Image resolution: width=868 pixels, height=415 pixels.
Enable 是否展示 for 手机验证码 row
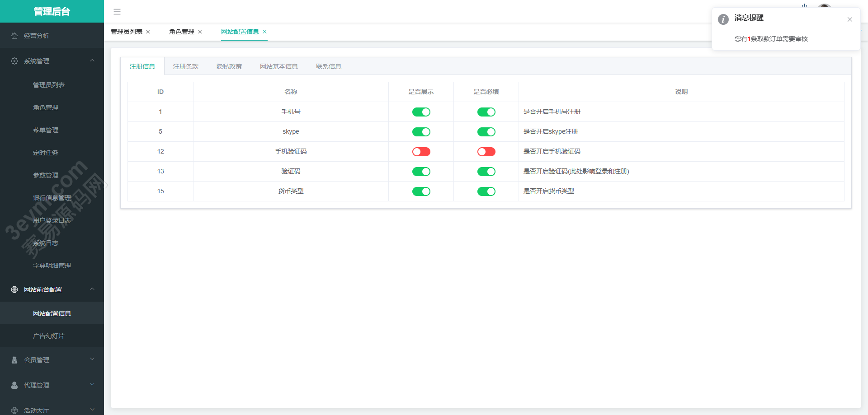click(x=421, y=152)
